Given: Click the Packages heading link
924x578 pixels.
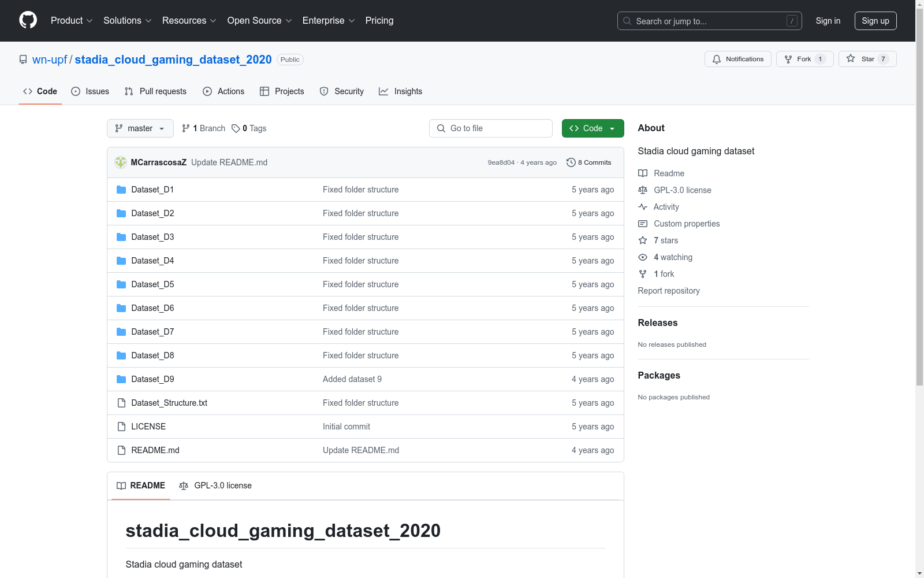Looking at the screenshot, I should tap(659, 375).
